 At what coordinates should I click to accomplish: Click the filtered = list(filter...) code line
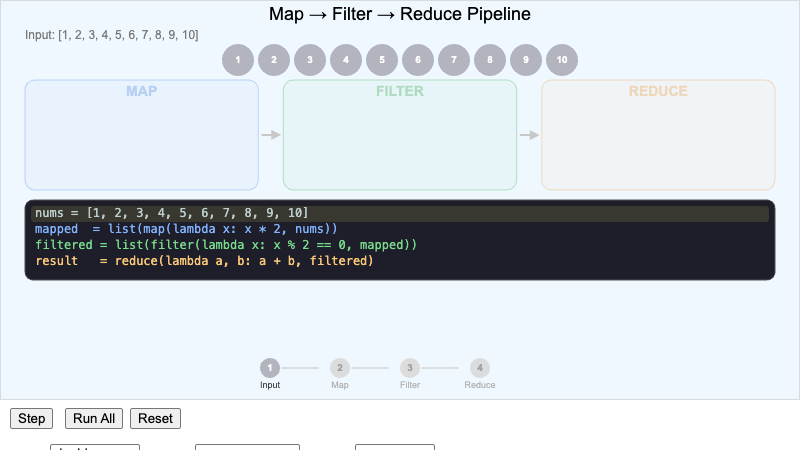pos(226,245)
